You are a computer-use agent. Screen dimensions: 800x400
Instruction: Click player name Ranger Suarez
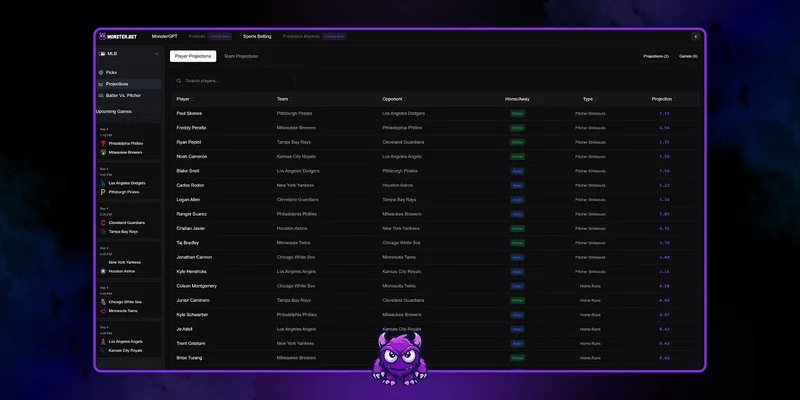click(x=192, y=214)
